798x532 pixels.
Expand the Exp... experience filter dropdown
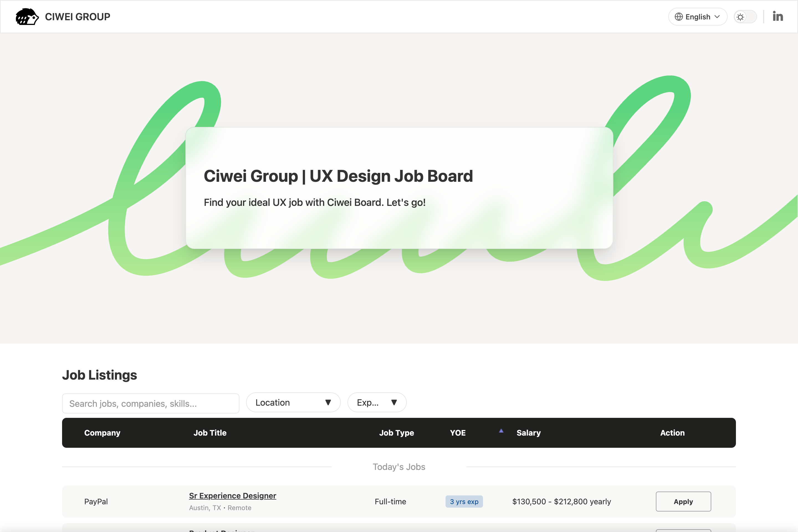coord(377,402)
